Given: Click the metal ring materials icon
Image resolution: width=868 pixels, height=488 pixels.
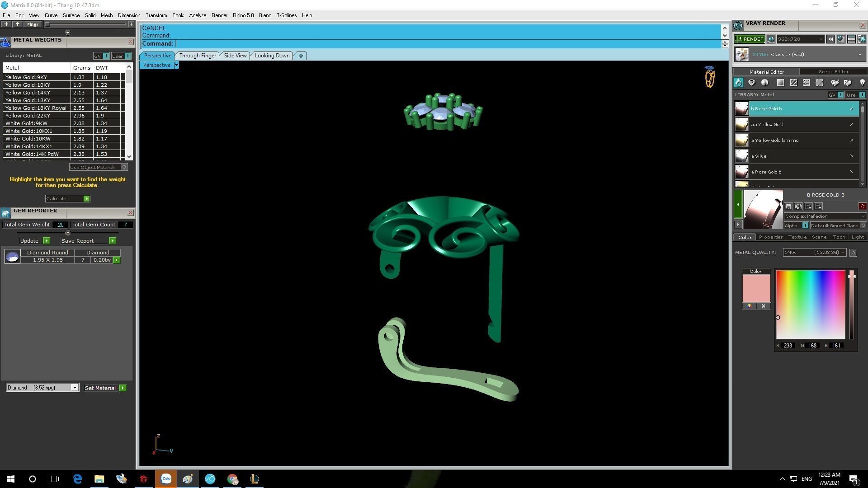Looking at the screenshot, I should pos(738,83).
